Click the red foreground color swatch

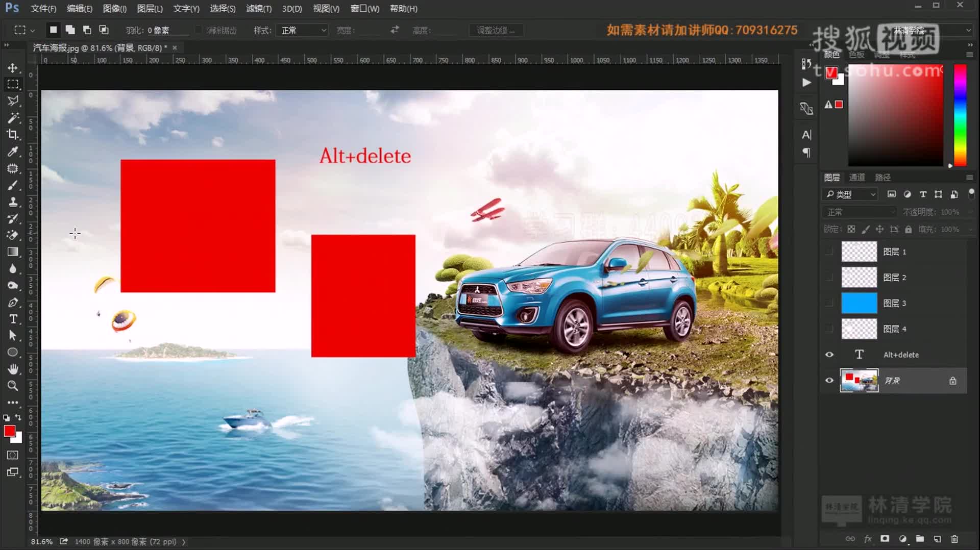[9, 431]
